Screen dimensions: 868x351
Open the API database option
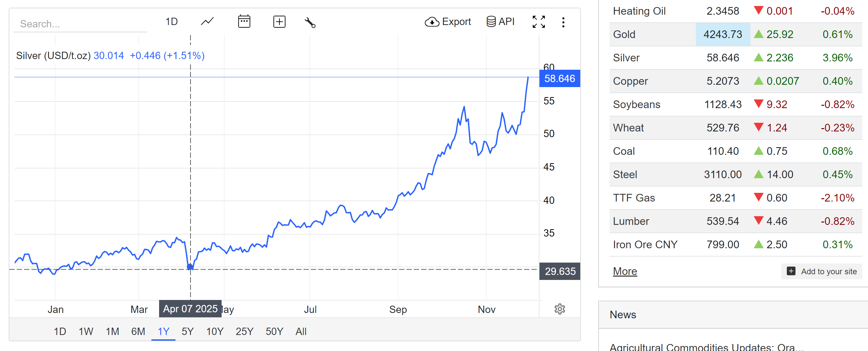click(x=500, y=22)
